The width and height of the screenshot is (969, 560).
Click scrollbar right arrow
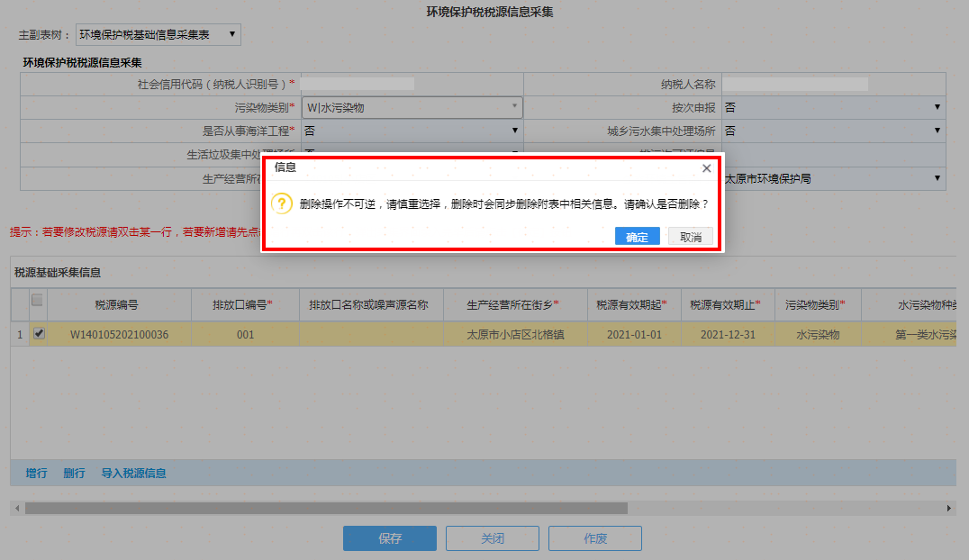[948, 508]
